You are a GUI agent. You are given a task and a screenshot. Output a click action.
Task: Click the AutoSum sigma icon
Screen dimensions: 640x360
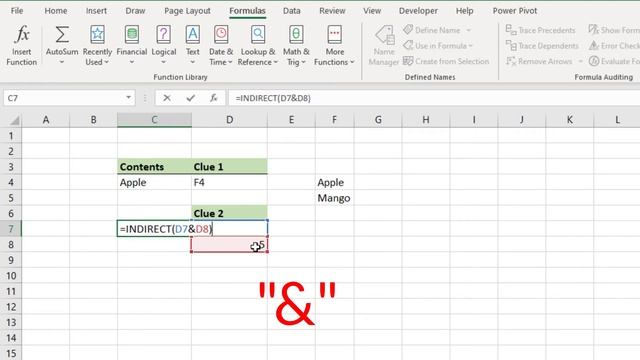coord(62,34)
